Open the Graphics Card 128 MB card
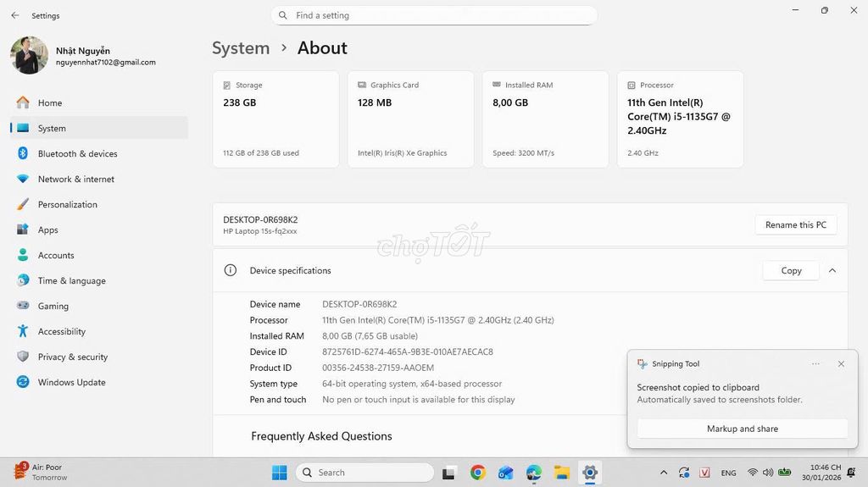Viewport: 868px width, 487px height. (411, 119)
